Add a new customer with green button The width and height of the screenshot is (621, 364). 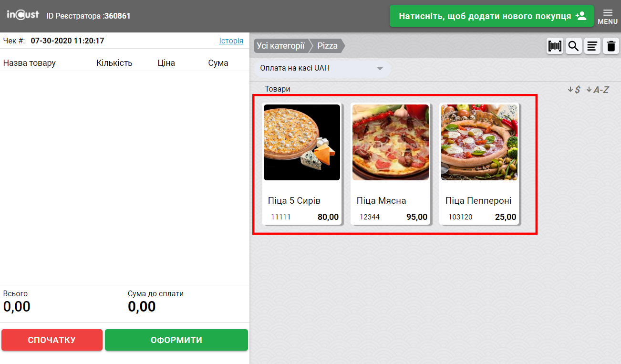[491, 16]
